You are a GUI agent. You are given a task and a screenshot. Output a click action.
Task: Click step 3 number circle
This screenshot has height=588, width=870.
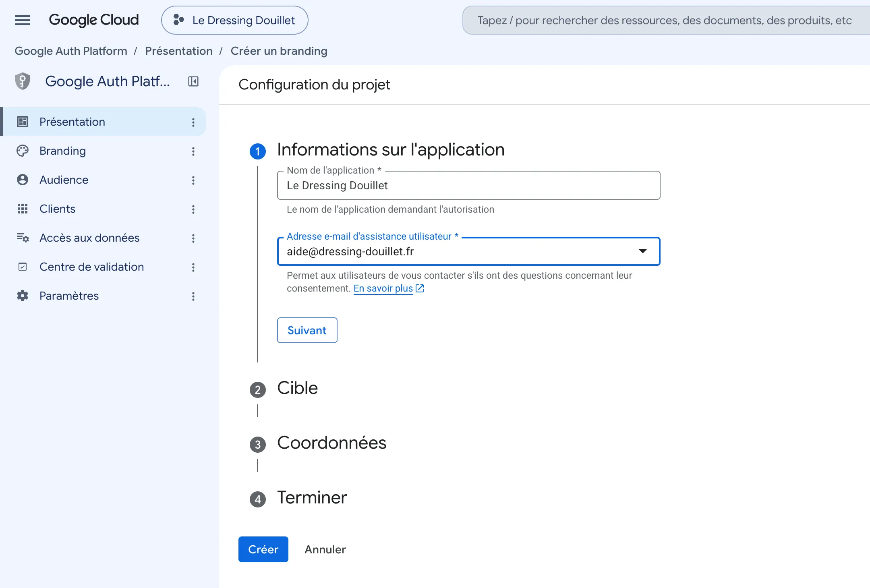point(258,445)
